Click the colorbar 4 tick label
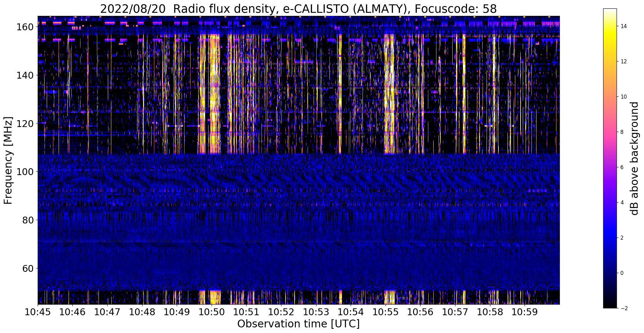The image size is (644, 333). click(x=622, y=203)
